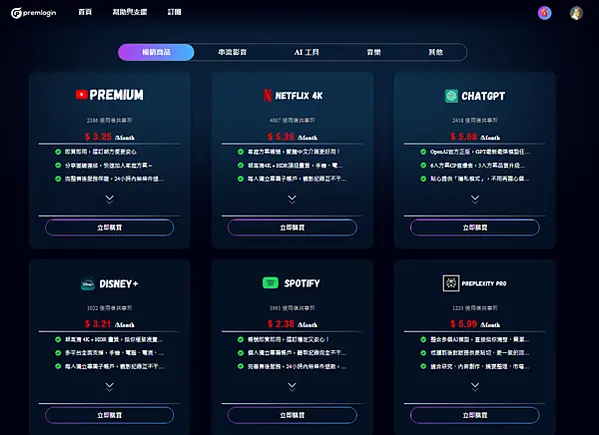Expand ChatGPT card details chevron
Screen dimensions: 599x435
[475, 199]
